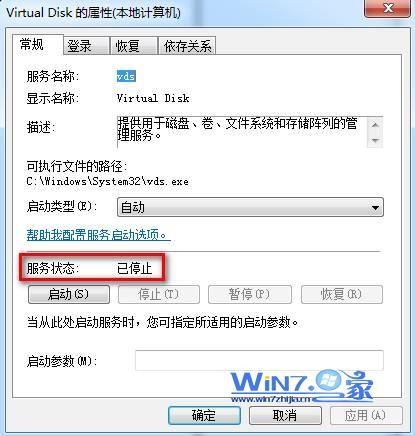Open 帮助我配置服务启动选项 link
This screenshot has height=436, width=415.
click(x=97, y=235)
